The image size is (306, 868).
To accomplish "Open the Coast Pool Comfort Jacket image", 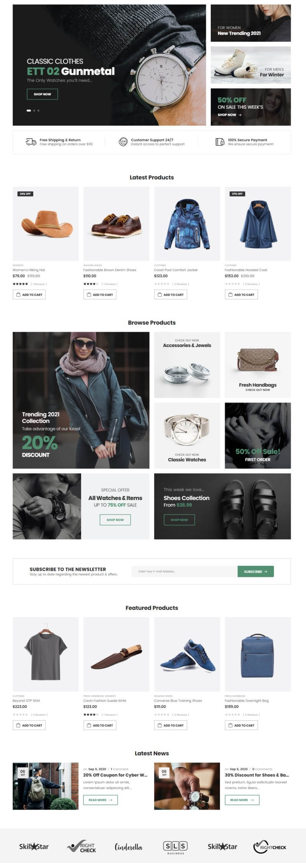I will pos(187,224).
